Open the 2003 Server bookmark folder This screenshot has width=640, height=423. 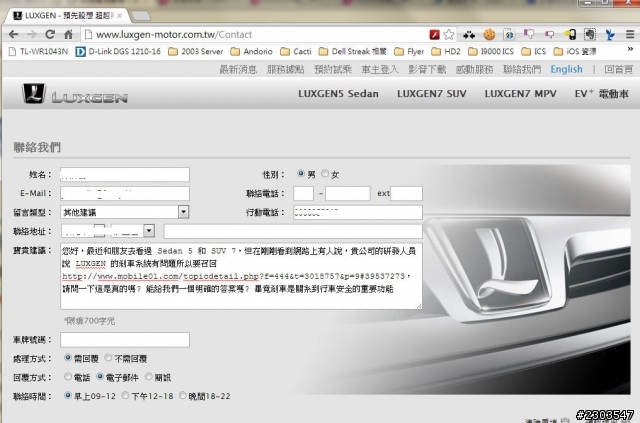coord(196,51)
